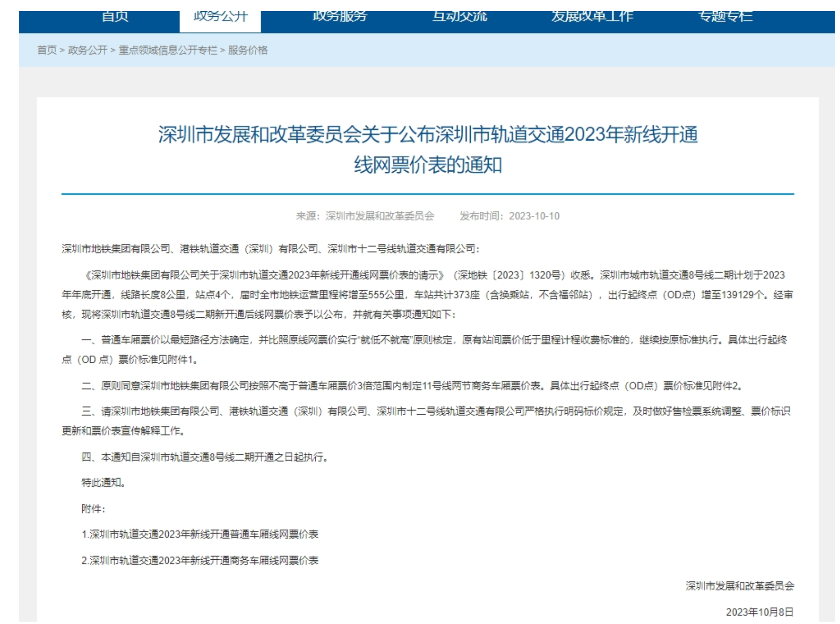The width and height of the screenshot is (840, 624).
Task: Click the signature 深圳市发展和改革委员会 at bottom right
Action: click(x=740, y=586)
